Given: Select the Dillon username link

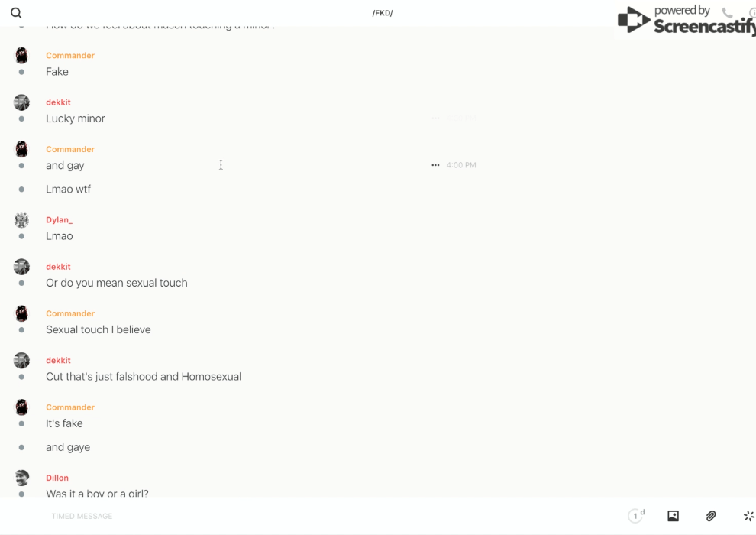Looking at the screenshot, I should [x=57, y=478].
